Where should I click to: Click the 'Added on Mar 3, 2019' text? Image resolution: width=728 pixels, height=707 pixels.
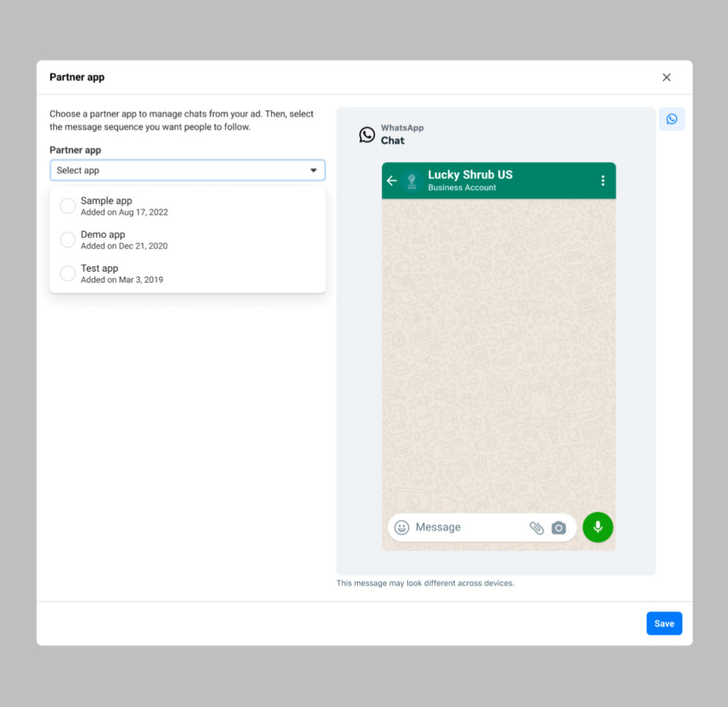pyautogui.click(x=122, y=280)
